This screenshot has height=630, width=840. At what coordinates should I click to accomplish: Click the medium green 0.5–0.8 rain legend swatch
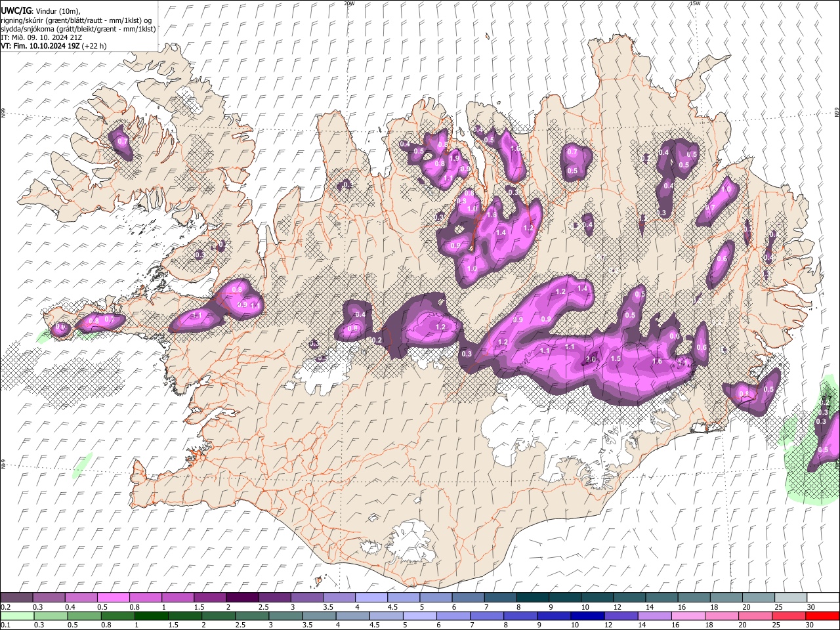(84, 616)
